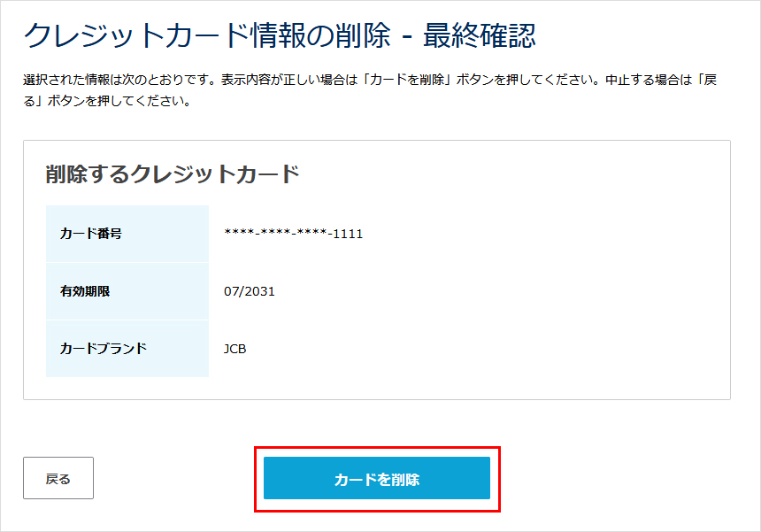761x532 pixels.
Task: Select the 削除するクレジットカード section heading
Action: pyautogui.click(x=173, y=173)
